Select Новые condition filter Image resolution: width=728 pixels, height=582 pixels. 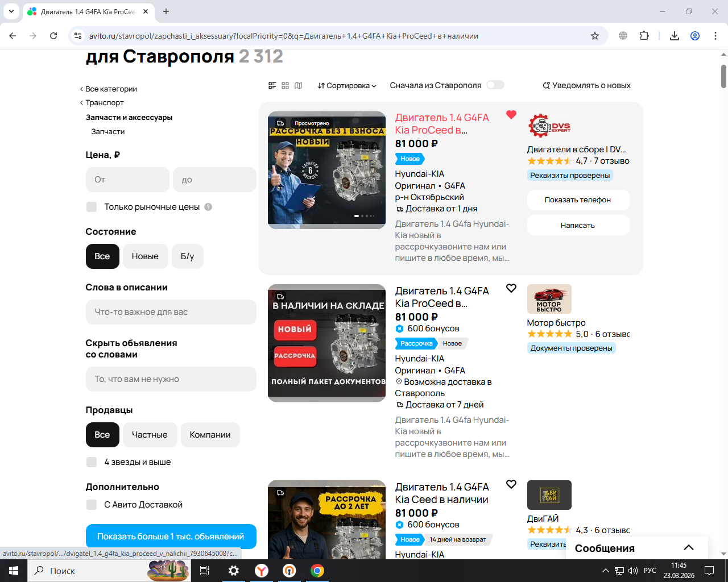point(145,256)
